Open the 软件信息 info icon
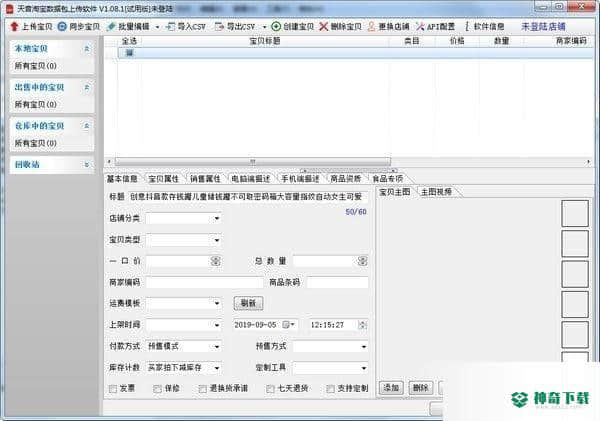600x421 pixels. coord(467,26)
